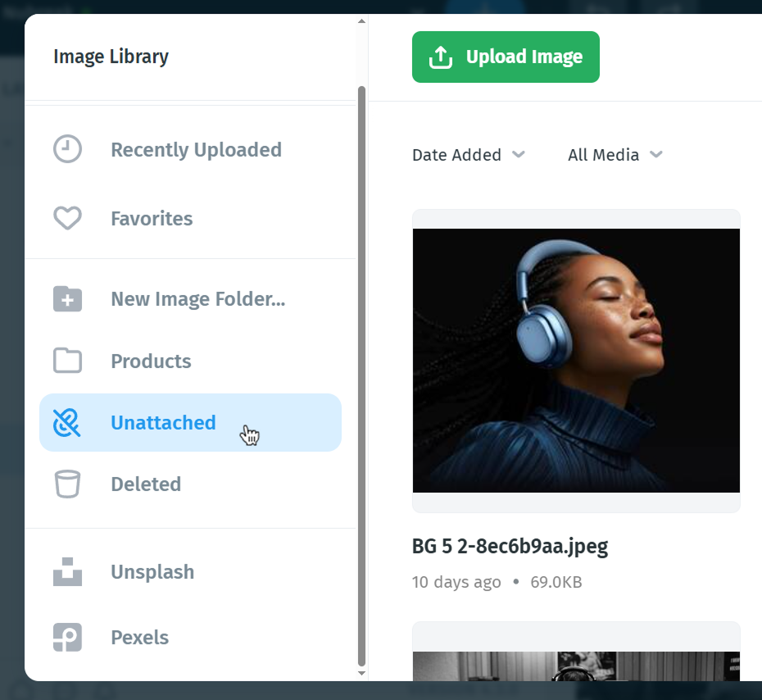Click the upload arrow icon in the green button
The image size is (762, 700).
pos(441,57)
